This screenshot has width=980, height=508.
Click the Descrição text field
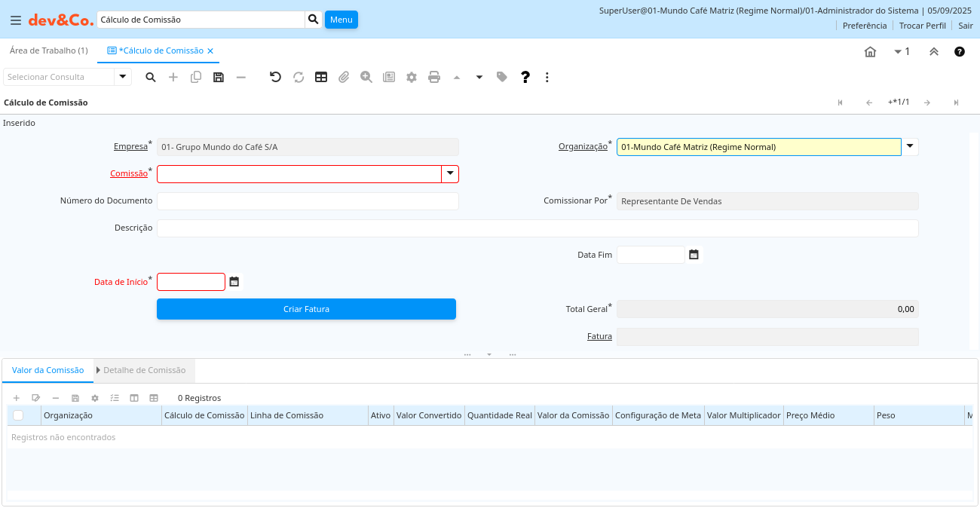(x=537, y=228)
